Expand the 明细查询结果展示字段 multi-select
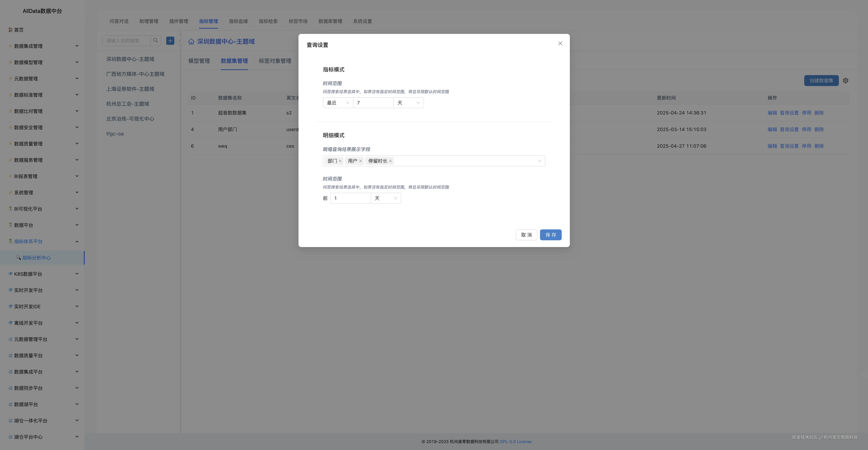Image resolution: width=868 pixels, height=450 pixels. 539,161
